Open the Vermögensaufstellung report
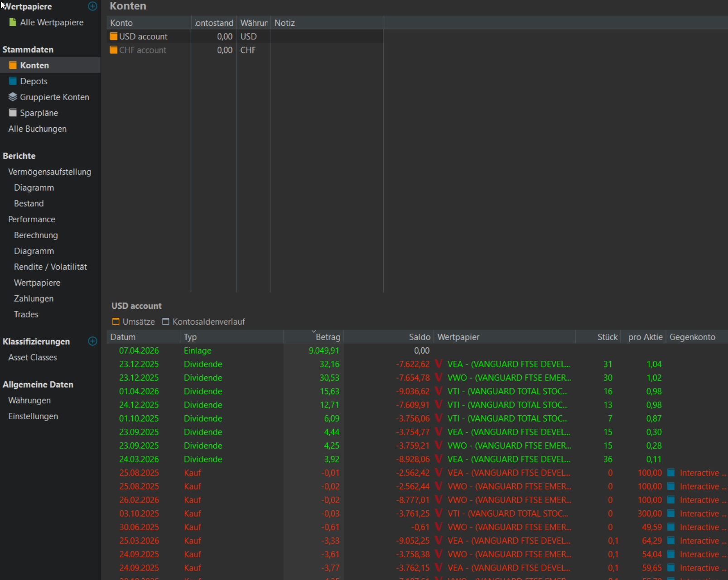The image size is (728, 580). [49, 172]
